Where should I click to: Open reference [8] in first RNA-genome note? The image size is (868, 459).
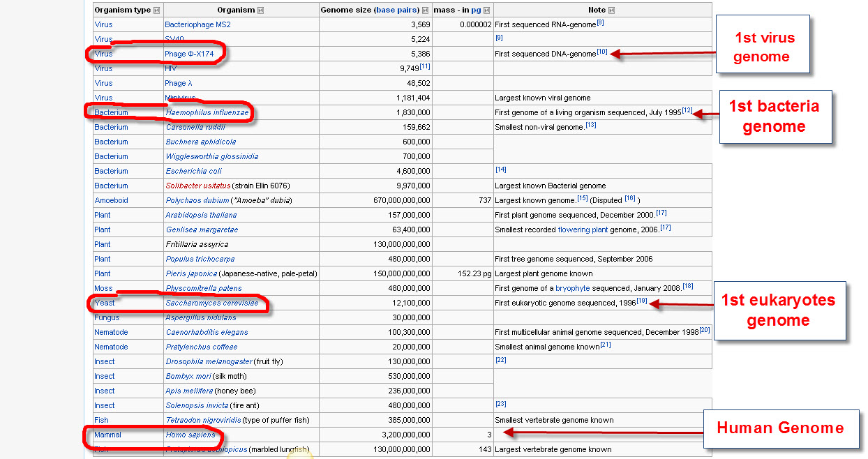600,23
